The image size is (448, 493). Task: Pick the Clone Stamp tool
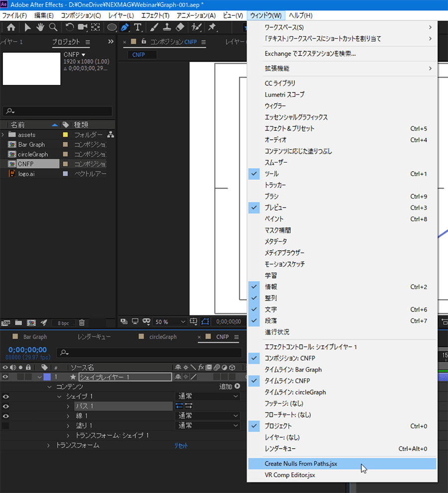click(168, 27)
